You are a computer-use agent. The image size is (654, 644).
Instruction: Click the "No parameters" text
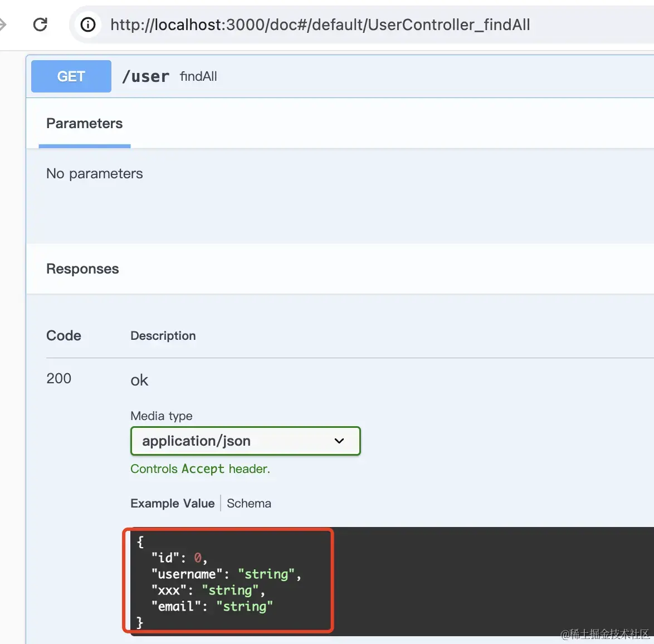94,174
